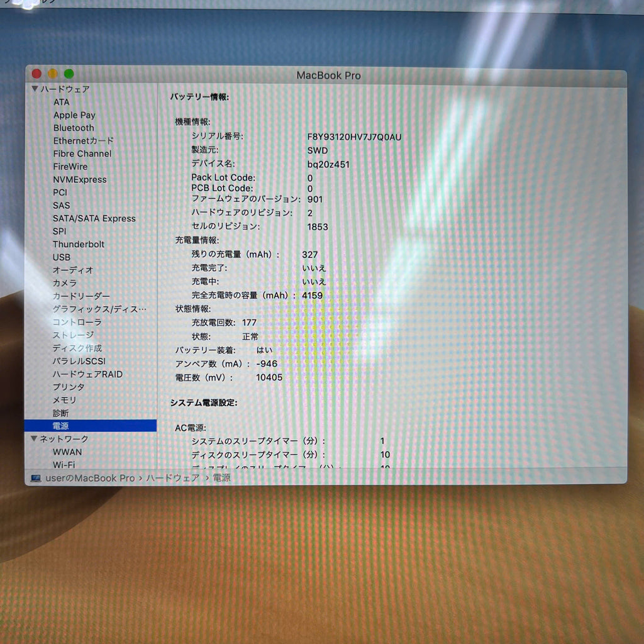Click the バッテリー情報 heading
This screenshot has width=644, height=644.
(199, 97)
